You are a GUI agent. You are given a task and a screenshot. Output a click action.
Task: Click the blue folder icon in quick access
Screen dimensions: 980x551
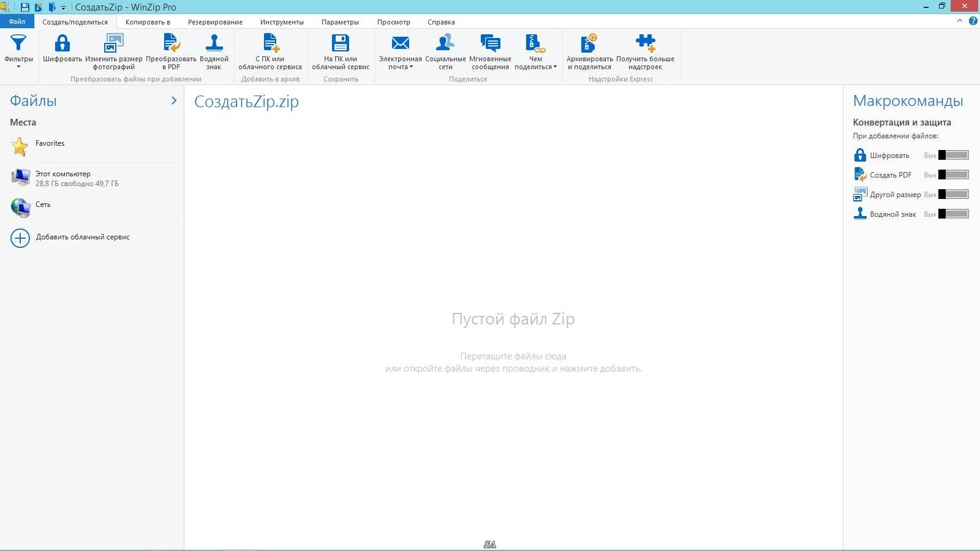[x=52, y=7]
